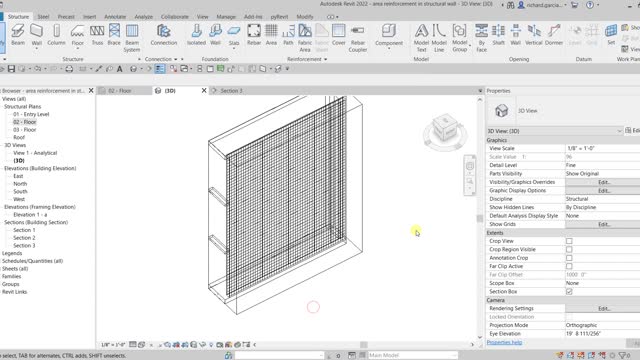Click the Save icon in quick access toolbar
The image size is (640, 360).
[11, 69]
